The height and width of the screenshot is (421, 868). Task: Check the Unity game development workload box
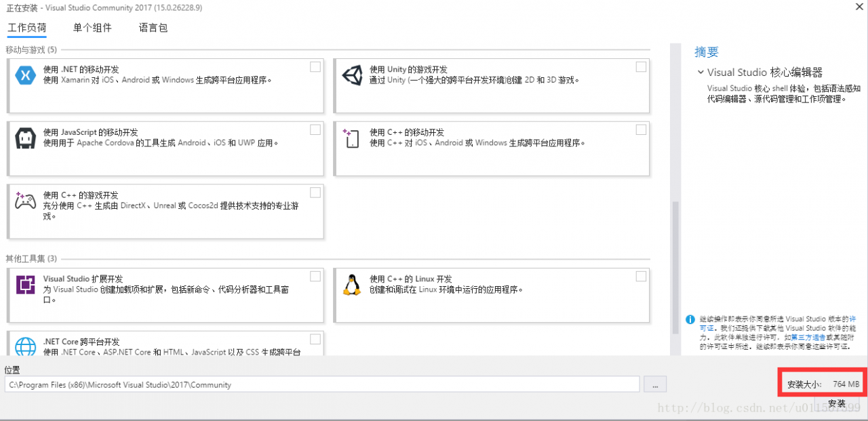click(641, 67)
